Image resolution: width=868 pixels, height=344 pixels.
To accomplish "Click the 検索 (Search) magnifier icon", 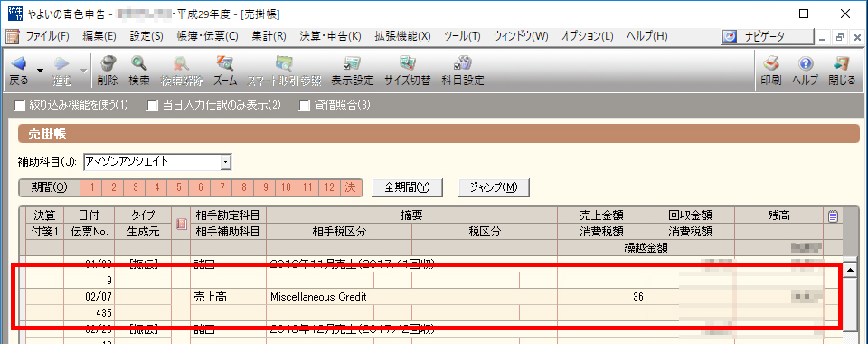I will 138,64.
